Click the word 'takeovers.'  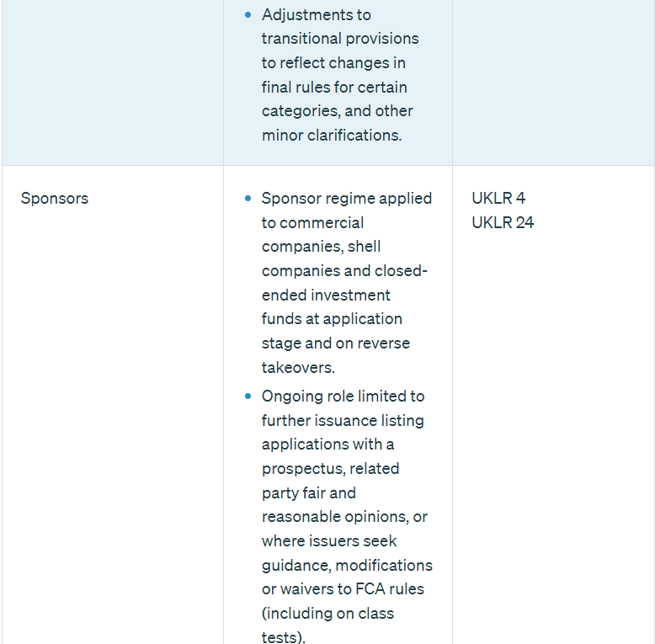(x=298, y=368)
